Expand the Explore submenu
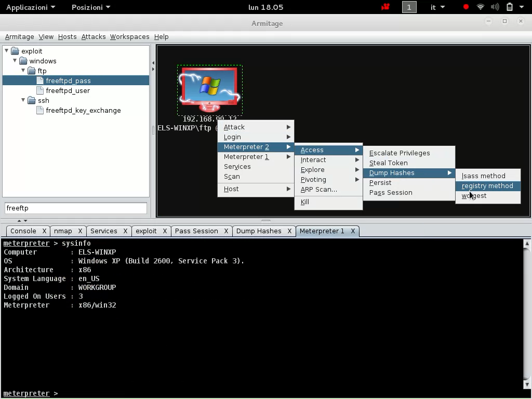This screenshot has height=399, width=532. 328,170
